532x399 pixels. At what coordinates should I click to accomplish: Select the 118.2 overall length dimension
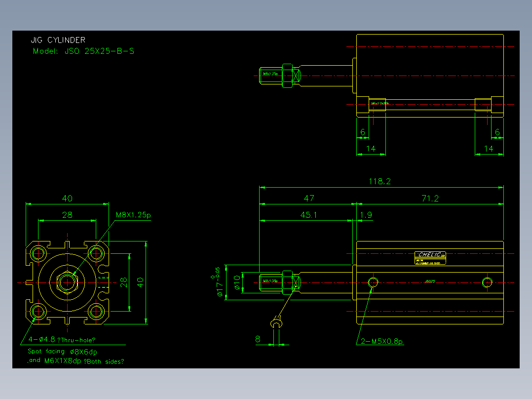pyautogui.click(x=380, y=181)
